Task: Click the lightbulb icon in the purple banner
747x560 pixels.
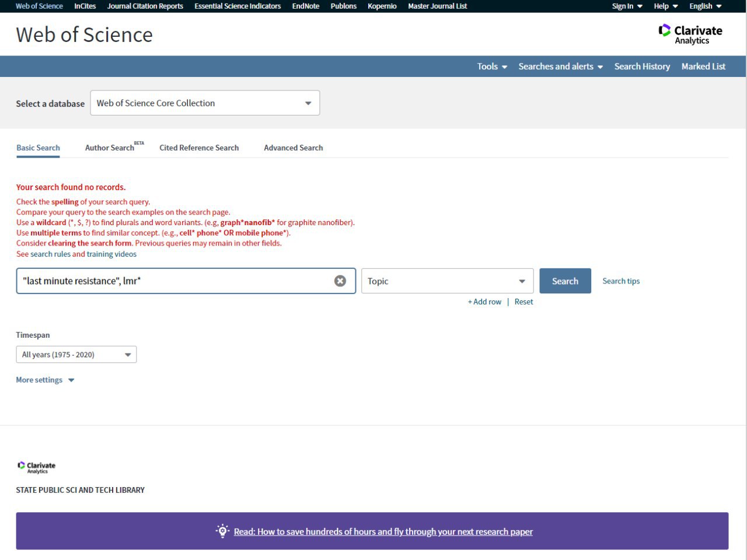Action: coord(222,531)
